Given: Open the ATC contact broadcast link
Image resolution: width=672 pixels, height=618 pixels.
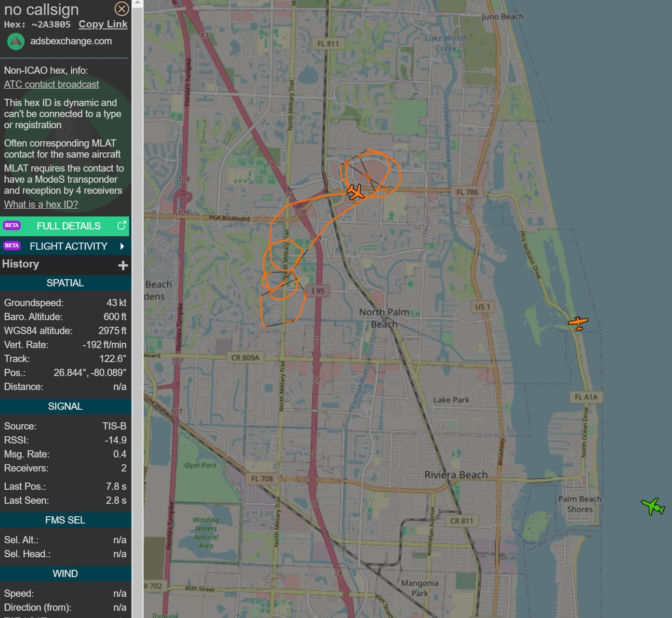Looking at the screenshot, I should [x=52, y=84].
